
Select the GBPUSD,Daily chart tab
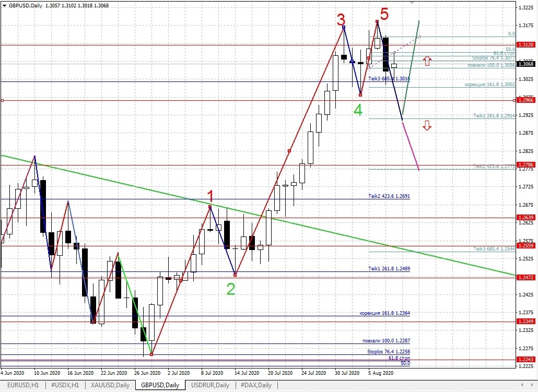pos(160,385)
